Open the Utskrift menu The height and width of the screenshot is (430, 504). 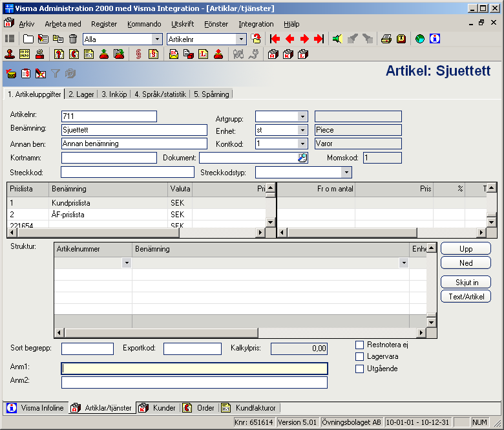[183, 24]
